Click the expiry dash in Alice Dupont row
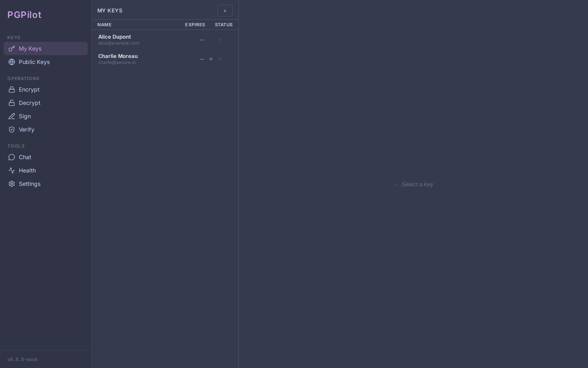 coord(202,40)
